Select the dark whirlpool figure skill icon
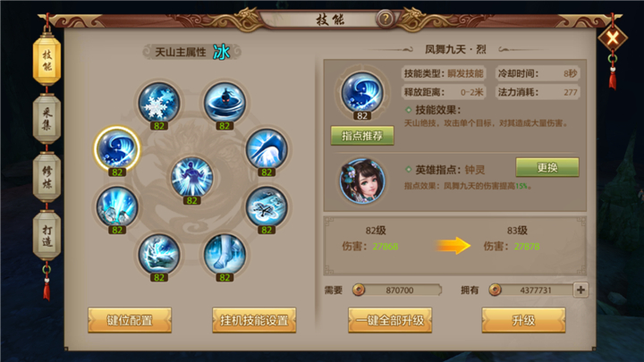 [x=225, y=103]
